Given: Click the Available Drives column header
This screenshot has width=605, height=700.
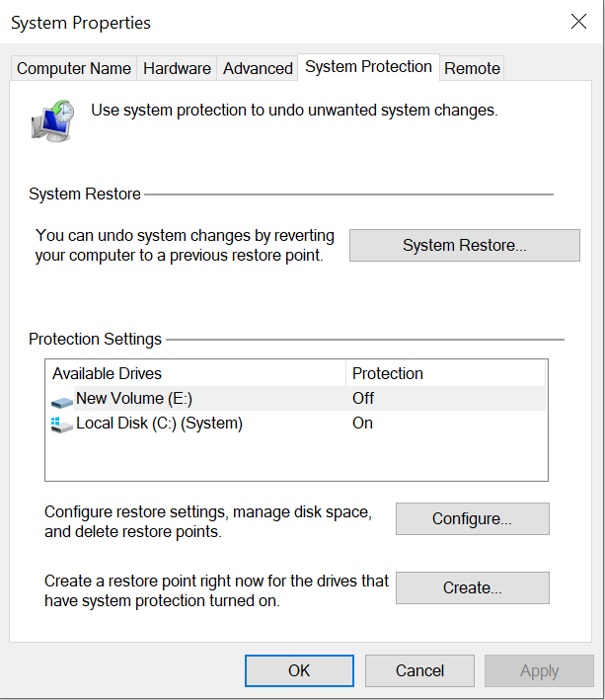Looking at the screenshot, I should [107, 373].
